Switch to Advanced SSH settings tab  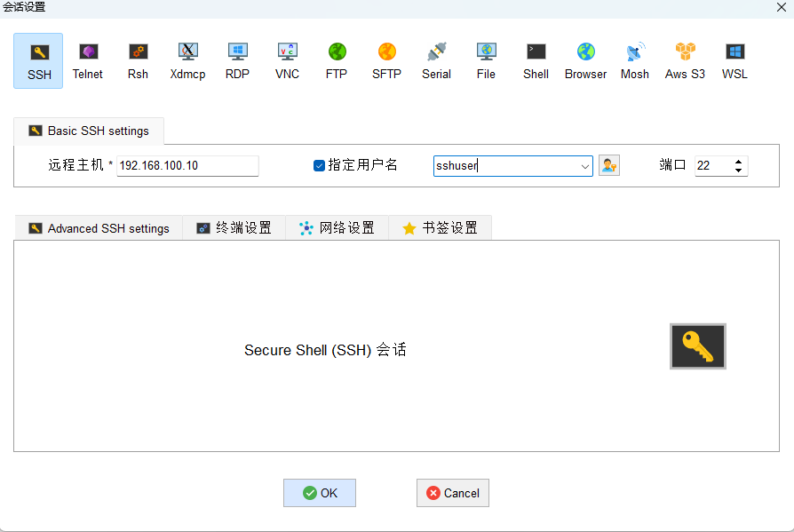point(99,228)
